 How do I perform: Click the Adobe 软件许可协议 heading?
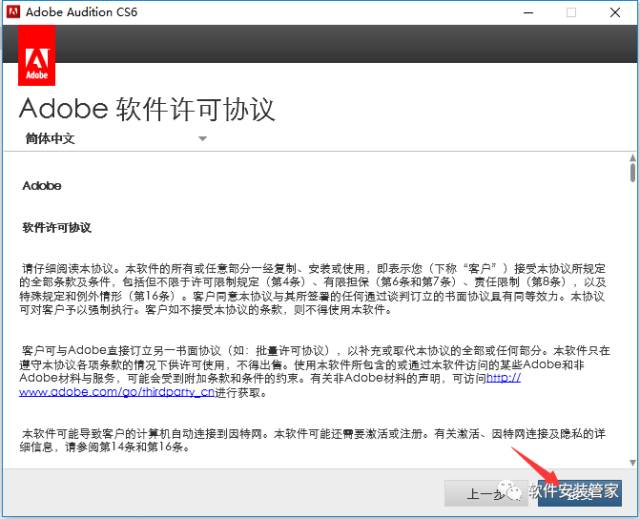pyautogui.click(x=147, y=108)
